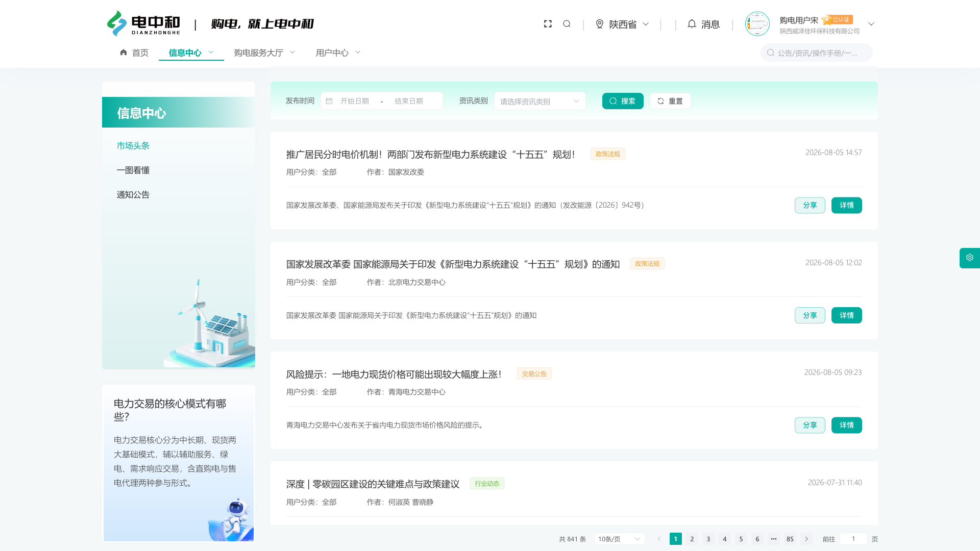Image resolution: width=980 pixels, height=551 pixels.
Task: Click 分享 for 国家发展改革委 通知 article
Action: click(810, 315)
